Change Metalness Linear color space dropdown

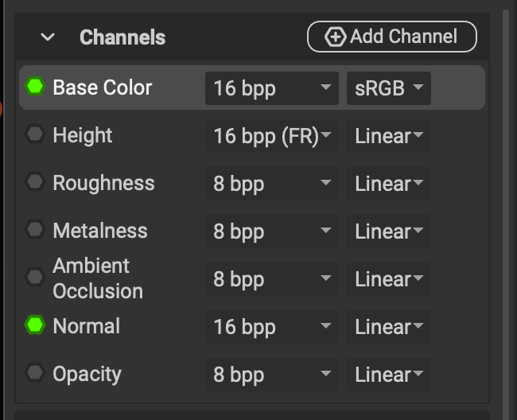[388, 231]
